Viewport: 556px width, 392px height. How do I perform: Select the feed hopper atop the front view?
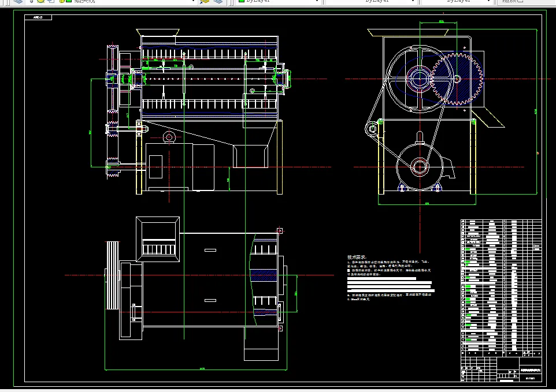point(157,32)
